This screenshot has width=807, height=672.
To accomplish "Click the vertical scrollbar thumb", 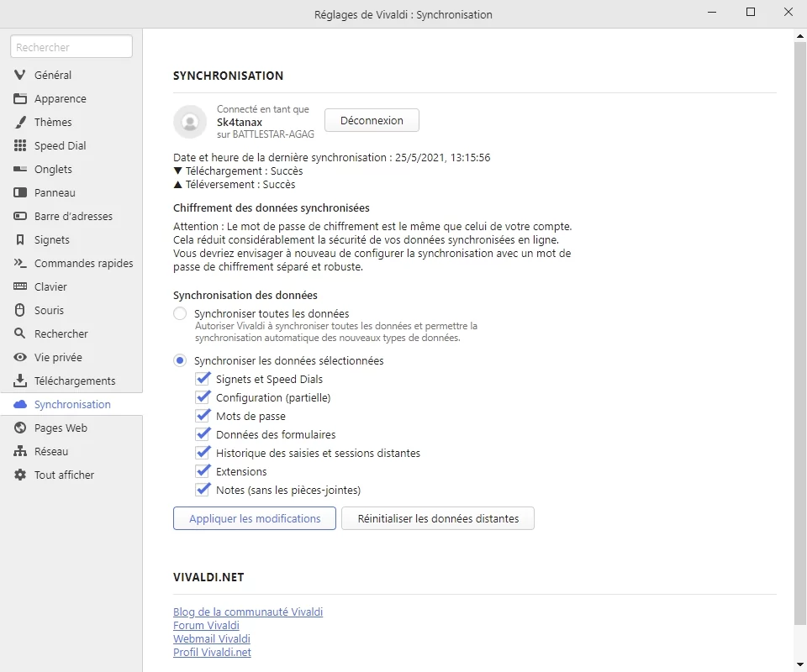I will click(800, 333).
